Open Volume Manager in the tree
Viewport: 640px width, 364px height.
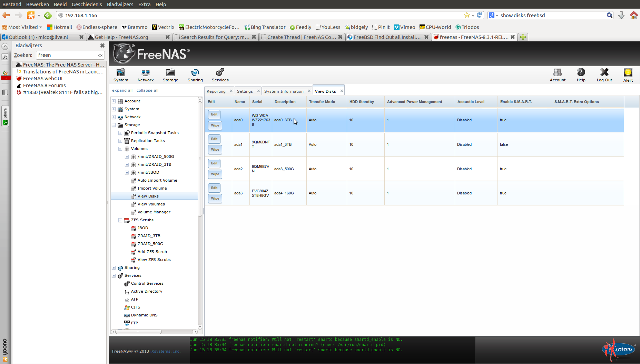point(154,212)
